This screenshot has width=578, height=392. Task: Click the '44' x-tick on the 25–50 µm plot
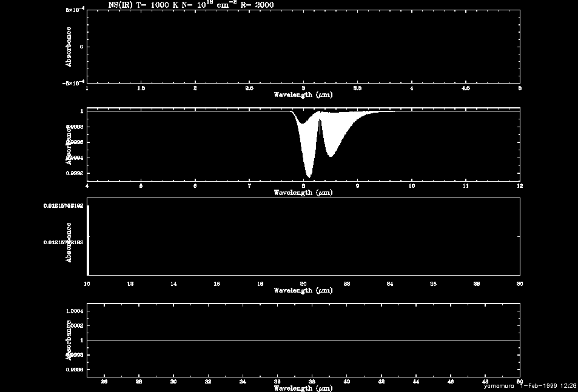click(x=416, y=382)
